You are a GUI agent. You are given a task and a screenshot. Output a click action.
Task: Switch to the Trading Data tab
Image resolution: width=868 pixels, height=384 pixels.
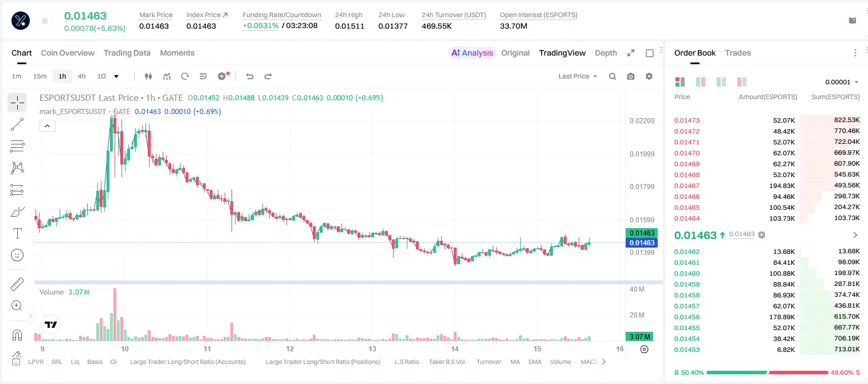[127, 53]
